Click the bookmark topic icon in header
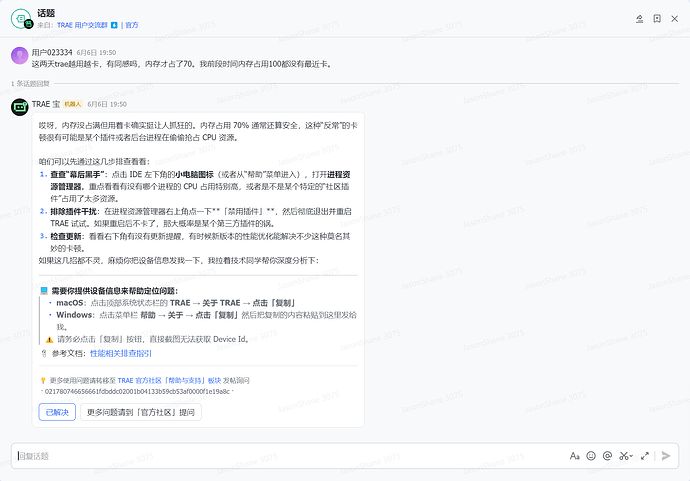Screen dimensions: 690x481 pos(657,18)
